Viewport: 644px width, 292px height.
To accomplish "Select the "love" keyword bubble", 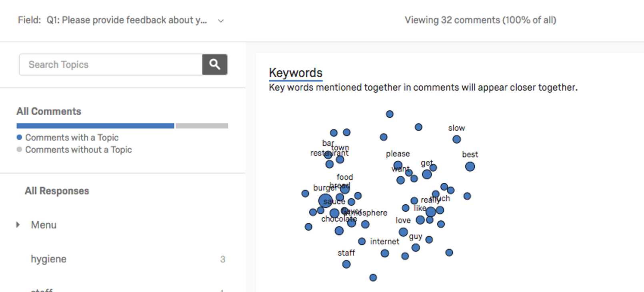I will coord(420,220).
